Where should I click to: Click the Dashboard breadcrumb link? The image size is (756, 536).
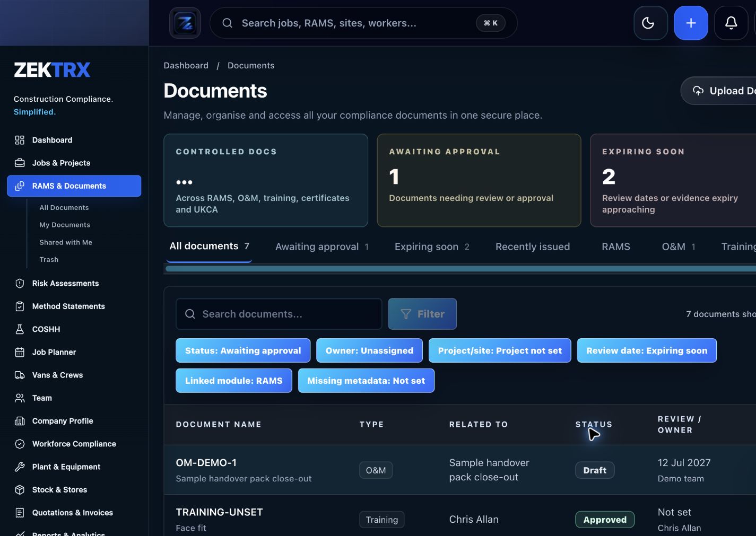186,65
